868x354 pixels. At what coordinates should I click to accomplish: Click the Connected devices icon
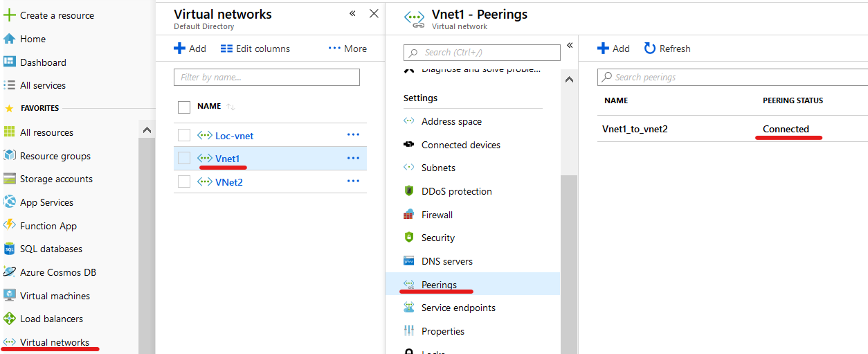409,145
